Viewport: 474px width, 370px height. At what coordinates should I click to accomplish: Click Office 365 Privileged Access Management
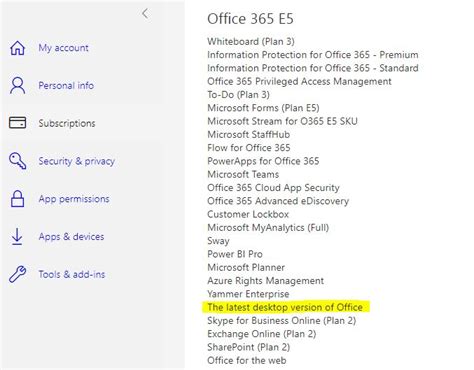299,81
